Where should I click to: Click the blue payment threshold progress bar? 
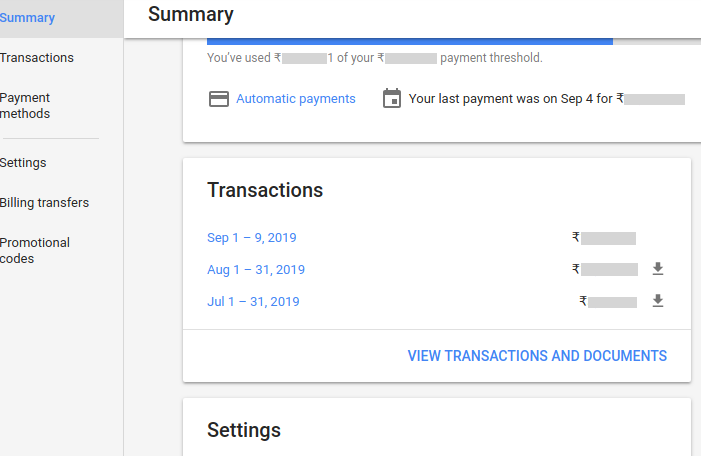410,42
